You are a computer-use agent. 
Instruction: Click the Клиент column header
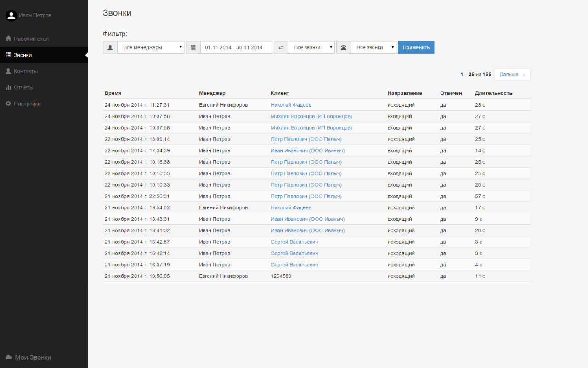click(280, 93)
